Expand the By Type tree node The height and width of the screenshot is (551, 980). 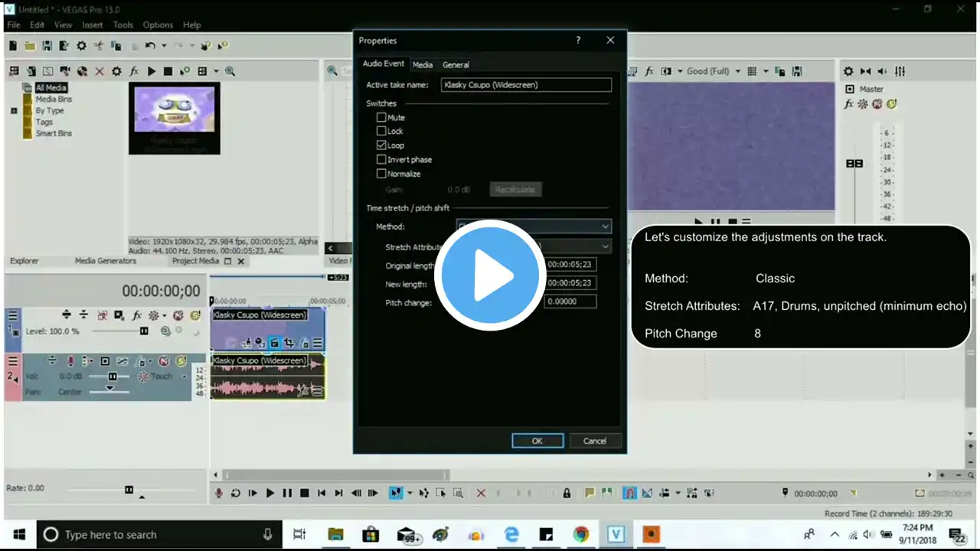[x=14, y=111]
